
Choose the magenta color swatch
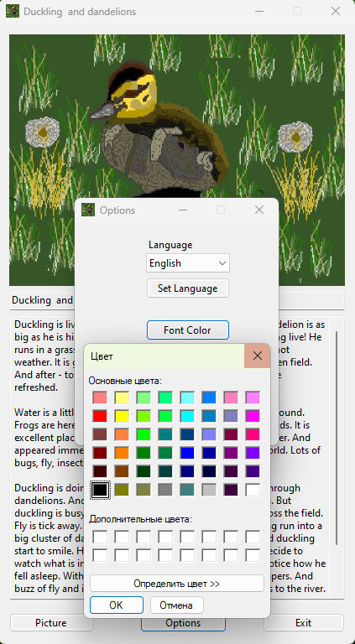click(x=253, y=416)
